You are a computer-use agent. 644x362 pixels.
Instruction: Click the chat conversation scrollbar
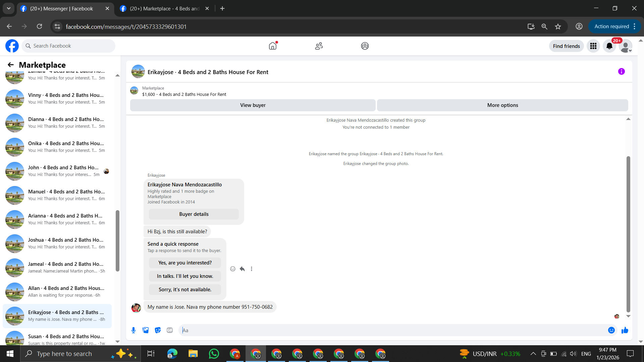point(628,235)
